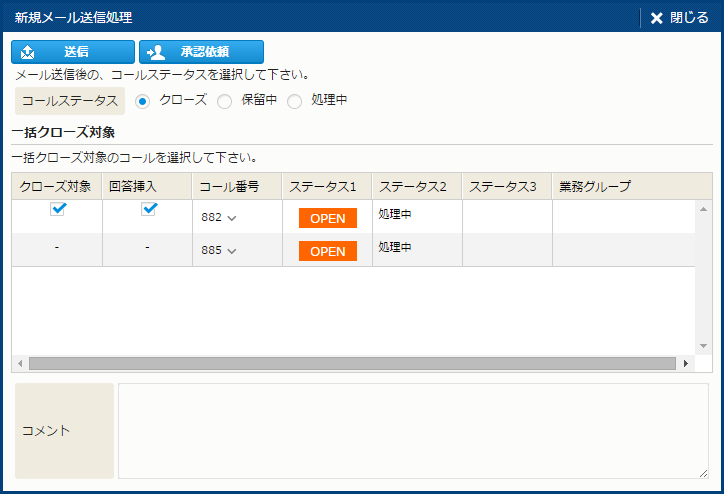
Task: Click the orange OPEN badge for call 885
Action: 327,251
